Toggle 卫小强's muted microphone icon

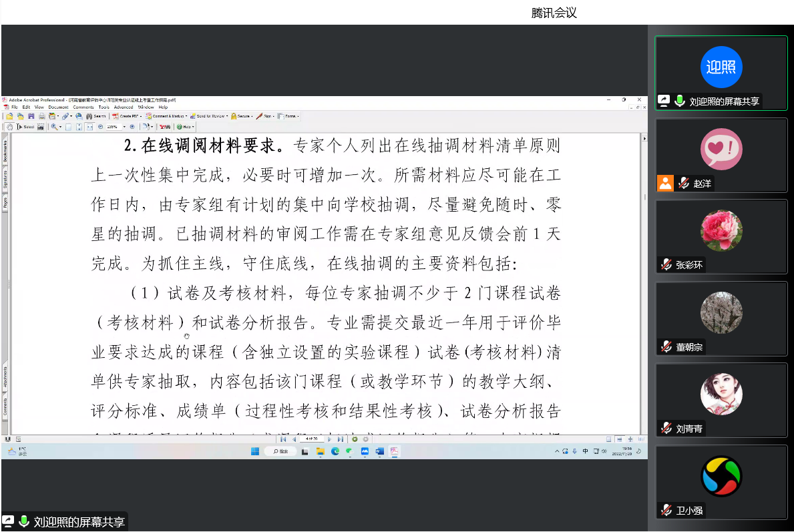pos(666,511)
